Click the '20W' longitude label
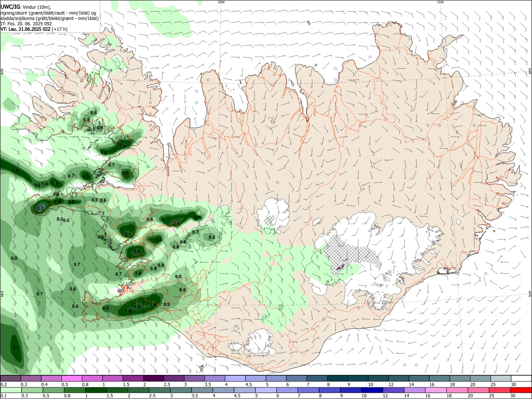 [221, 2]
